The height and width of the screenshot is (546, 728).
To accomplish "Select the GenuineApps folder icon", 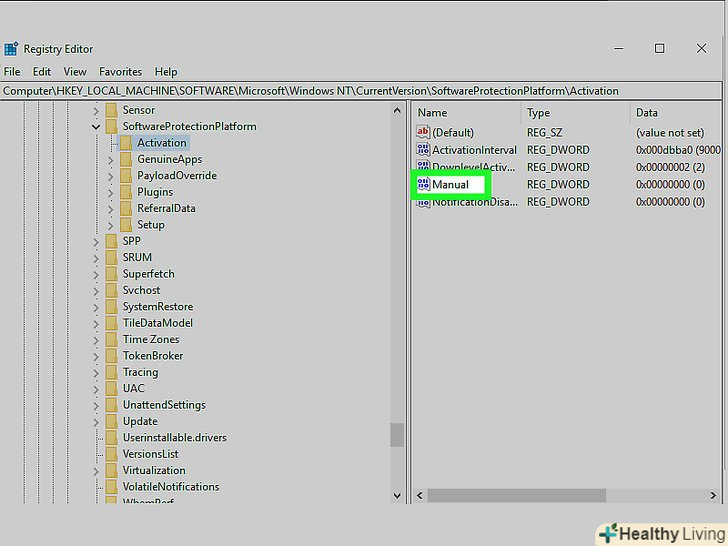I will pos(126,159).
